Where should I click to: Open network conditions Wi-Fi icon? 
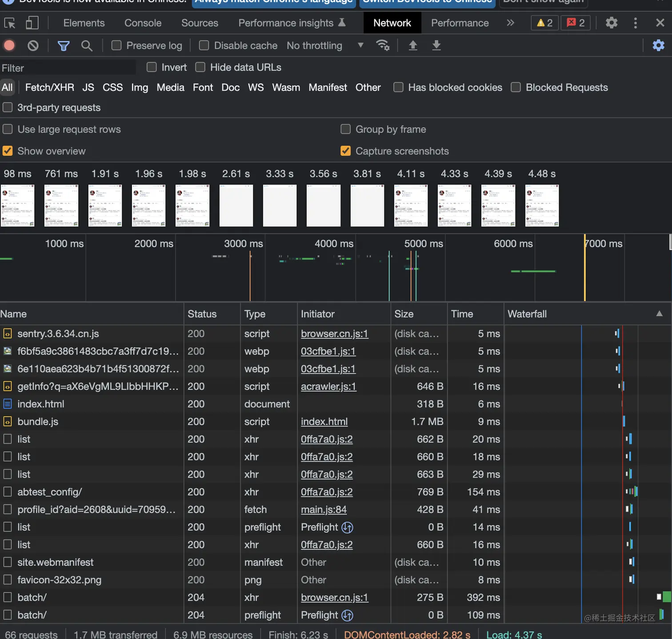[382, 45]
